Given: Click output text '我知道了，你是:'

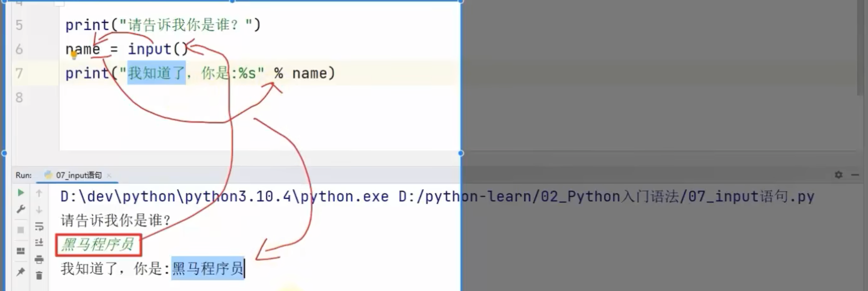Looking at the screenshot, I should click(115, 269).
